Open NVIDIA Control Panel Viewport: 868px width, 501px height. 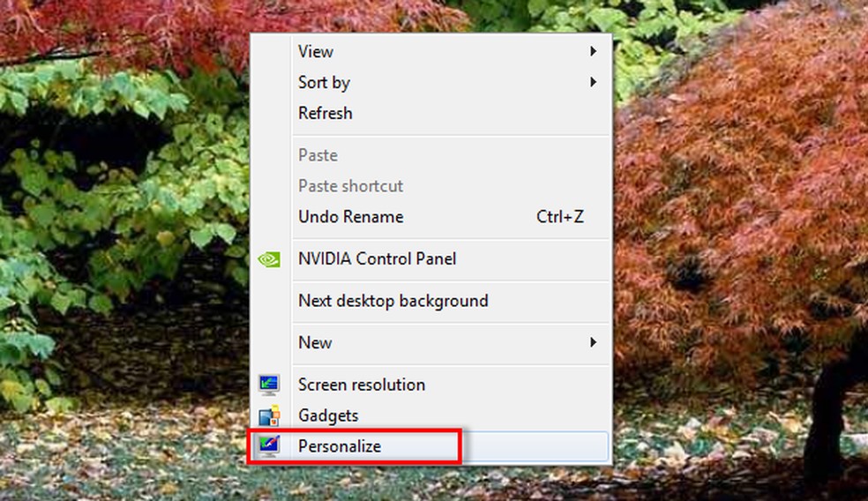coord(377,259)
